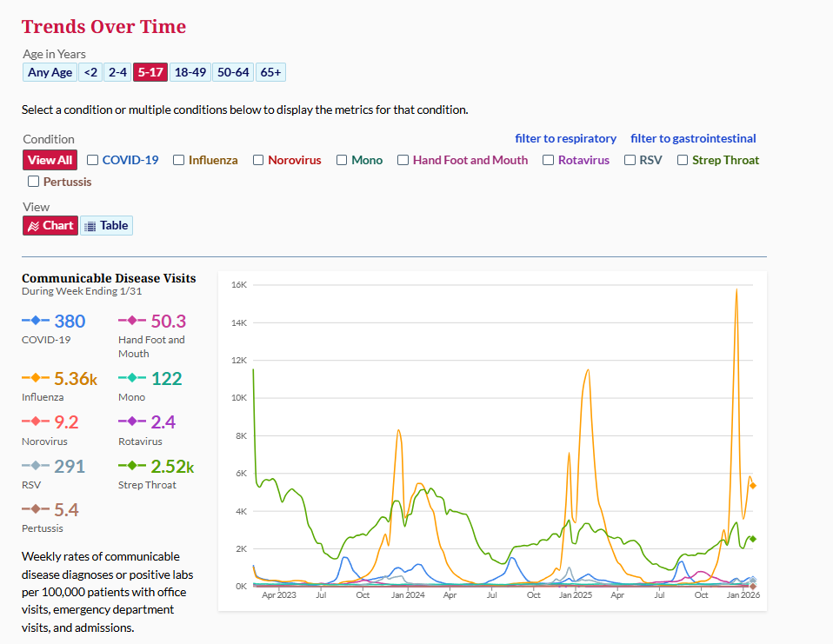Click the filter to respiratory link

pos(565,138)
